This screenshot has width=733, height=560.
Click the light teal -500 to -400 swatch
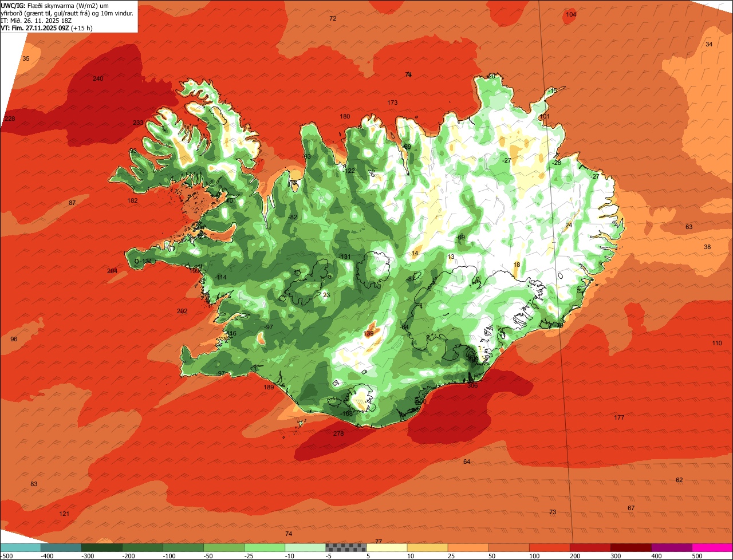tap(21, 547)
